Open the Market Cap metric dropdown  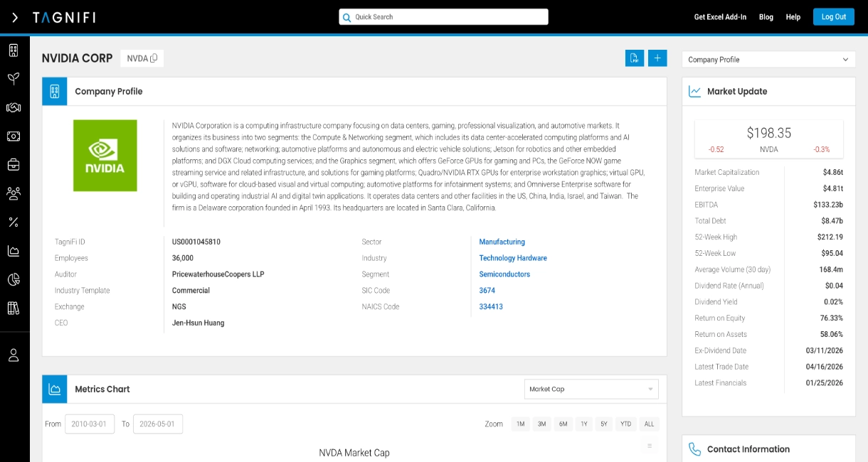591,389
